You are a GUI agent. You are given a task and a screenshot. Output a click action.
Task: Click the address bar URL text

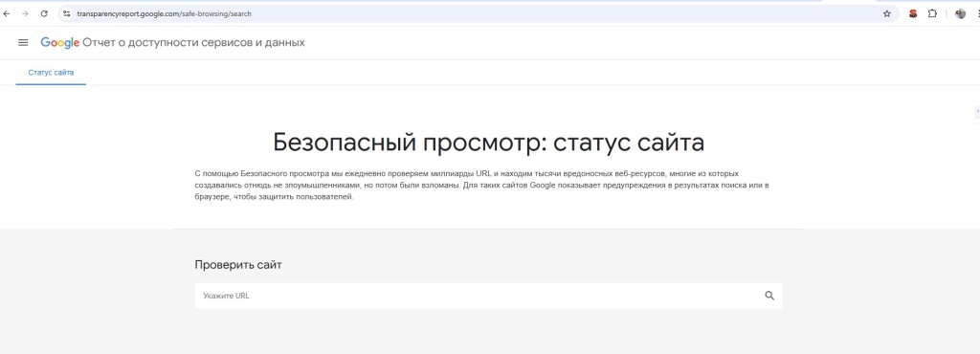[165, 13]
